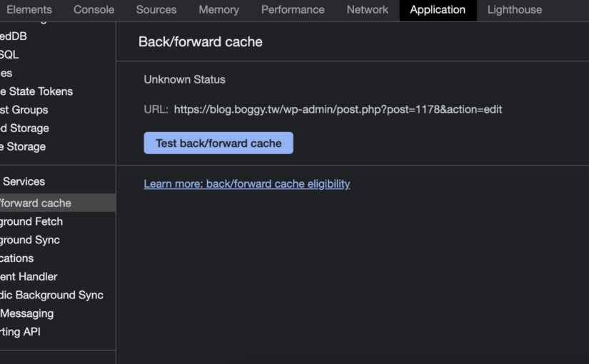Select Payment Handler in the sidebar
The width and height of the screenshot is (589, 364).
(29, 277)
